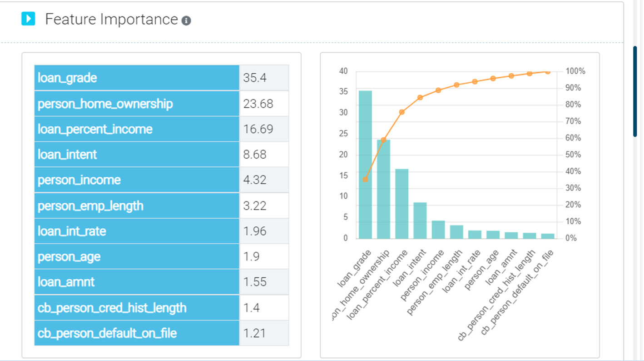Select the loan_int_rate feature row

click(137, 231)
